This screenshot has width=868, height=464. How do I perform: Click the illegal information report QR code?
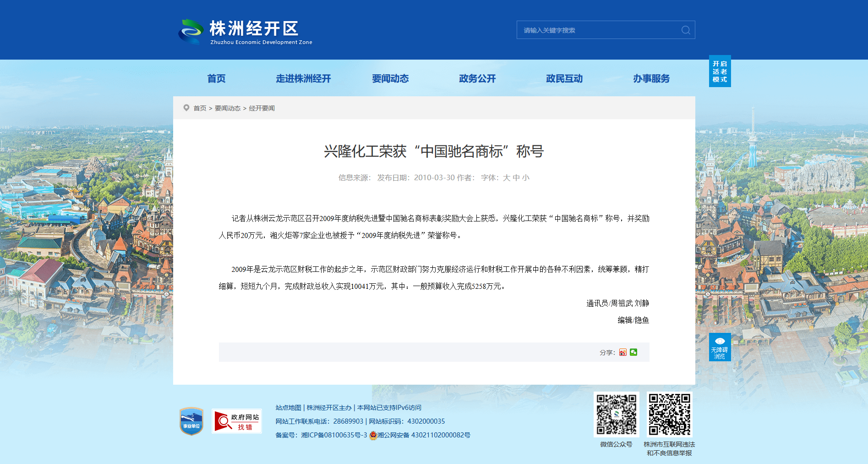(669, 414)
